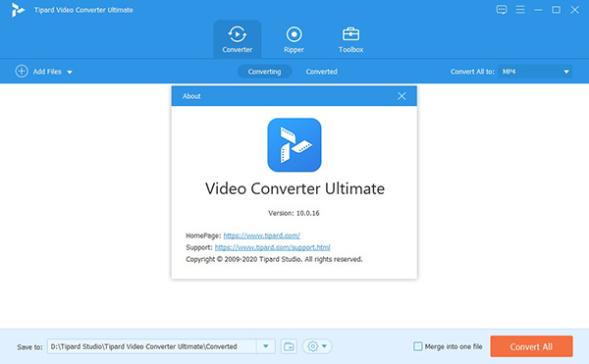Click the Add Files plus icon
Screen dimensions: 589x364
[22, 71]
